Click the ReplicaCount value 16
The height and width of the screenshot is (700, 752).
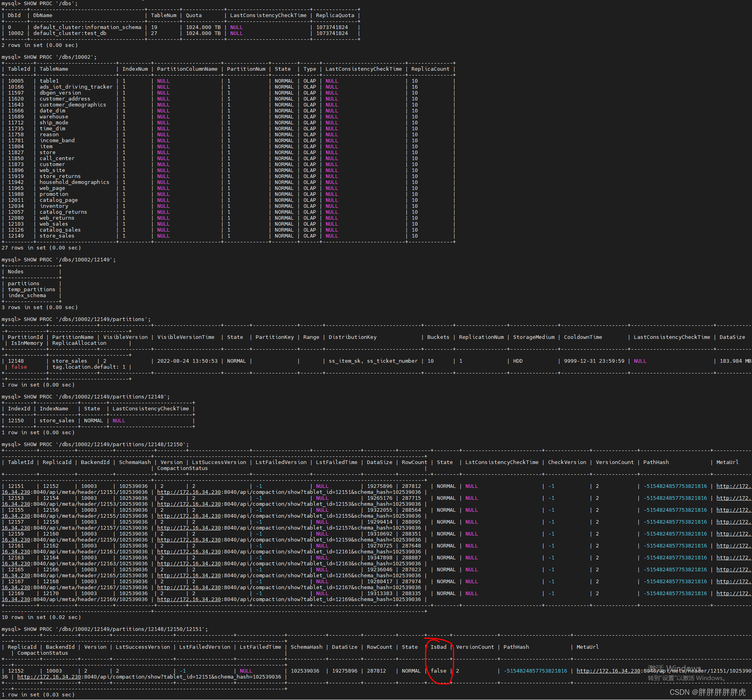tap(415, 87)
